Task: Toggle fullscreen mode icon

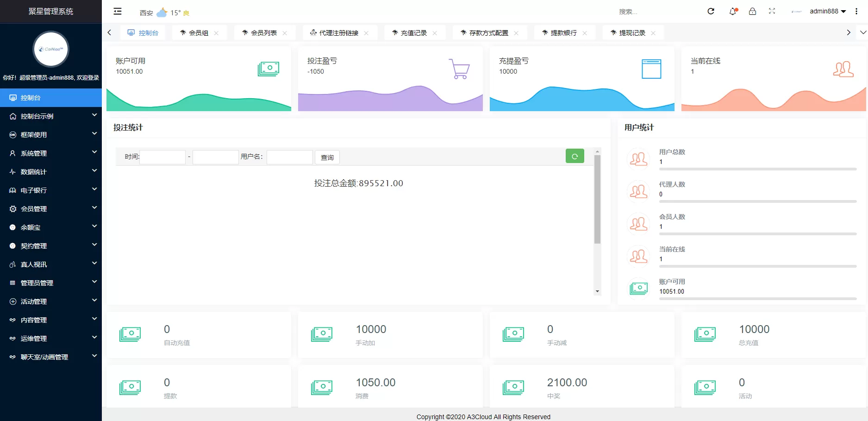Action: (772, 11)
